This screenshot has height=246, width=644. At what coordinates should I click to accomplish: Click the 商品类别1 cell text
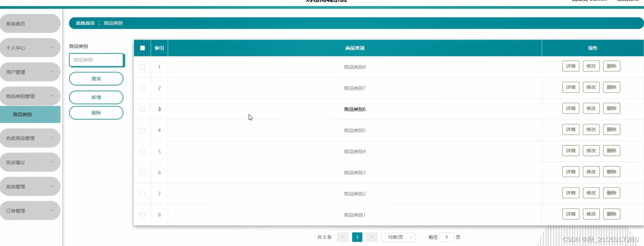[355, 215]
